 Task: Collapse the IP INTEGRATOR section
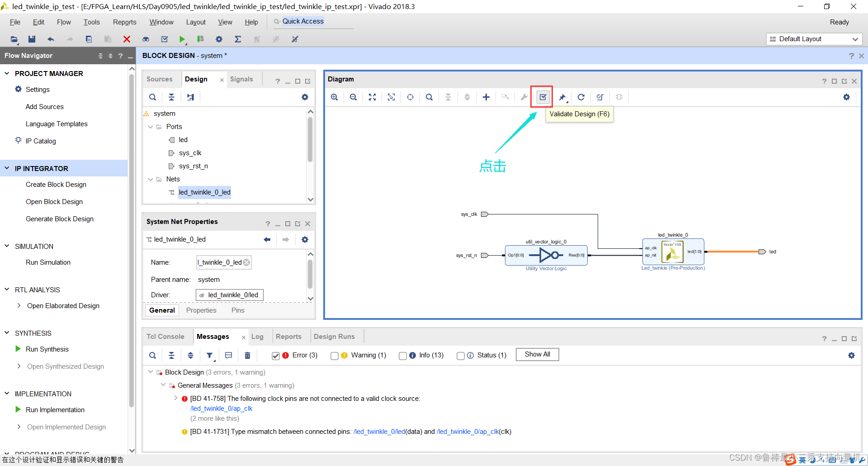pyautogui.click(x=7, y=168)
